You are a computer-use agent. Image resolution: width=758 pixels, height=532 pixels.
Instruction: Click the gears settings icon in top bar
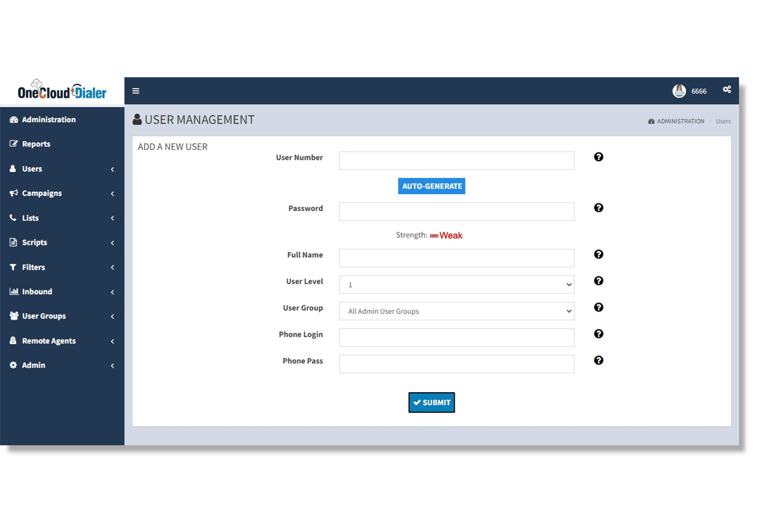726,89
